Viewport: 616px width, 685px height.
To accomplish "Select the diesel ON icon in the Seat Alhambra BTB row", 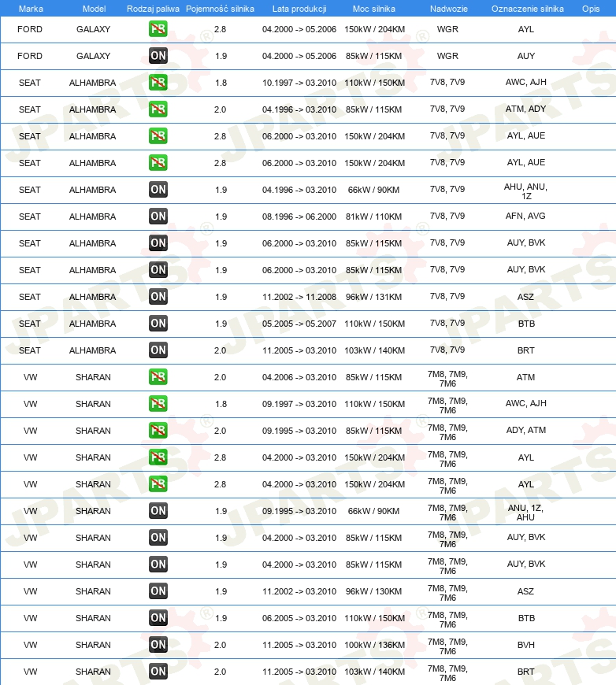I will pos(158,324).
